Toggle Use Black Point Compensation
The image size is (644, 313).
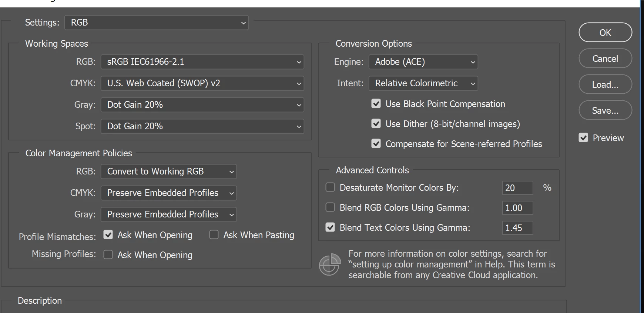tap(376, 104)
